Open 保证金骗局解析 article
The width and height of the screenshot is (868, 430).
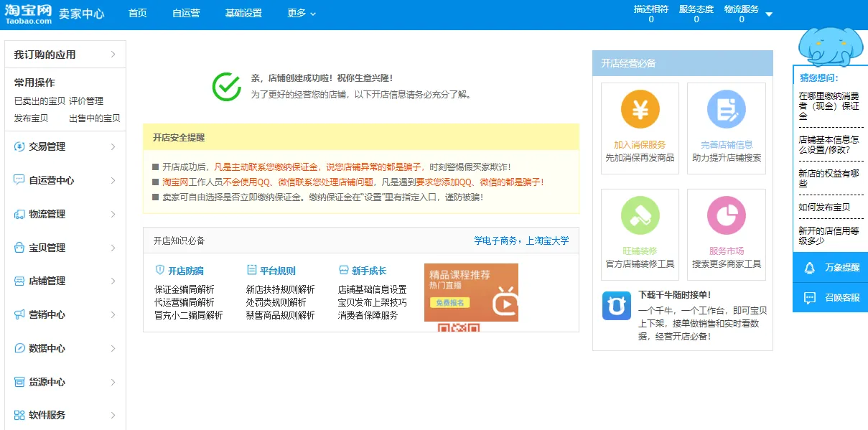[x=184, y=289]
